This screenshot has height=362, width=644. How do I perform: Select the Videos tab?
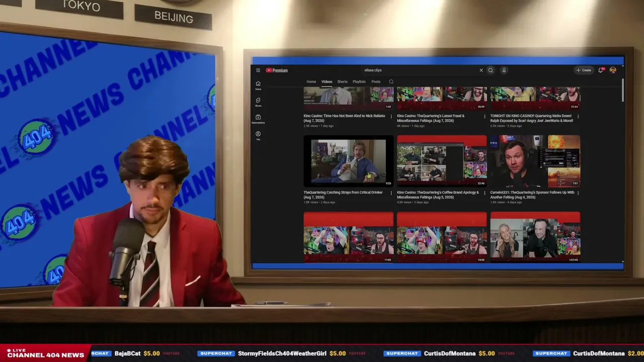click(x=327, y=81)
